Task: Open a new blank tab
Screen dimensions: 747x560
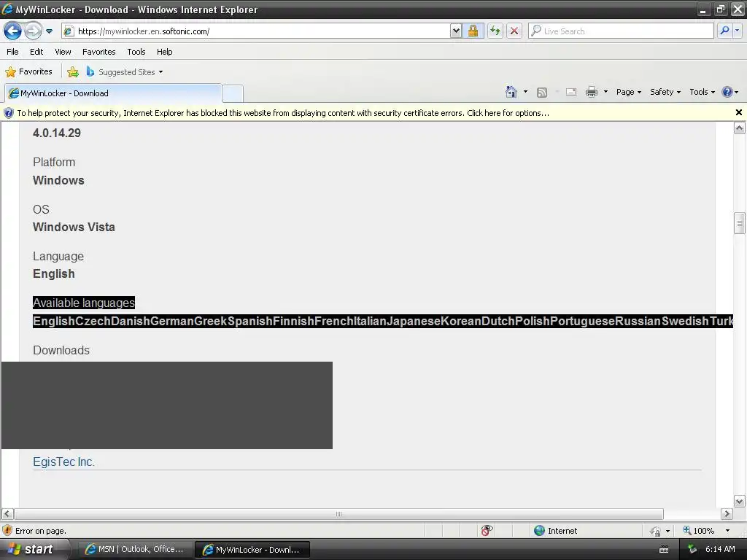Action: [233, 93]
